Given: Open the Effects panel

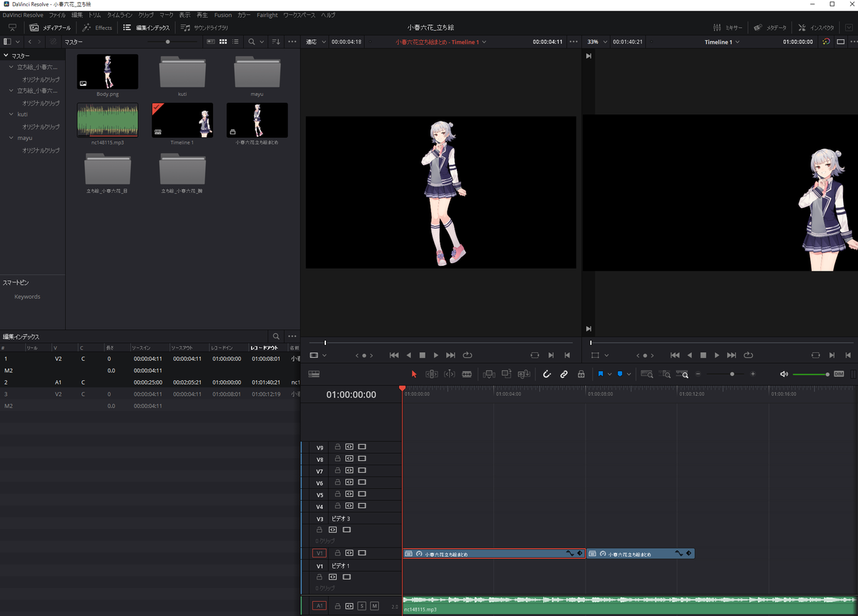Looking at the screenshot, I should pos(97,28).
